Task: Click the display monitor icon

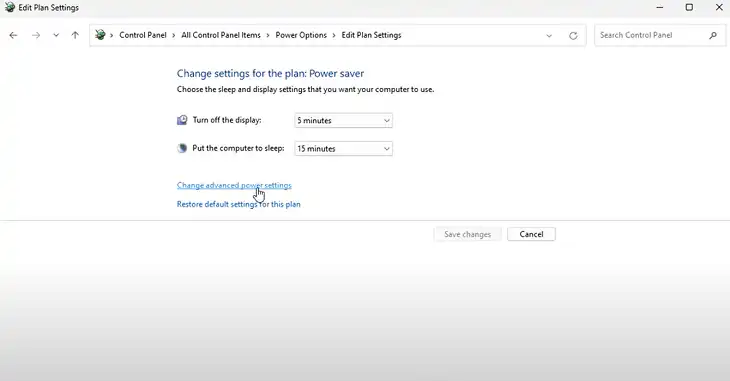Action: tap(182, 120)
